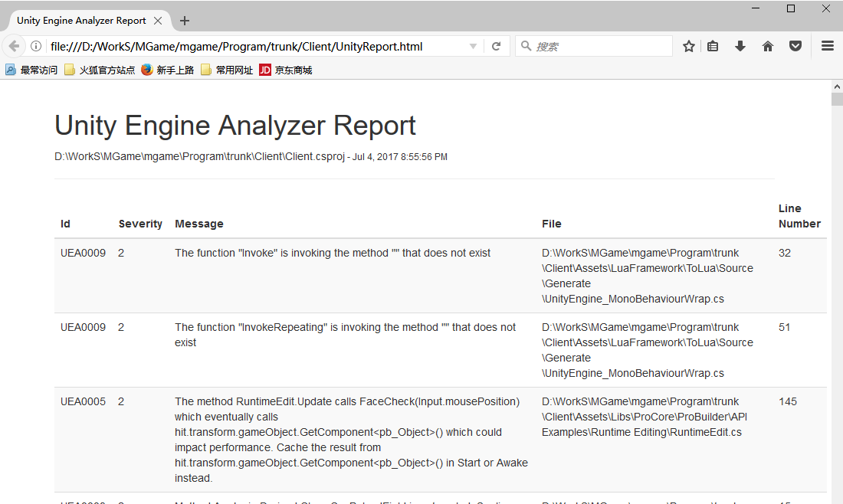843x504 pixels.
Task: Click the page heading Unity Engine Analyzer Report
Action: (x=235, y=125)
